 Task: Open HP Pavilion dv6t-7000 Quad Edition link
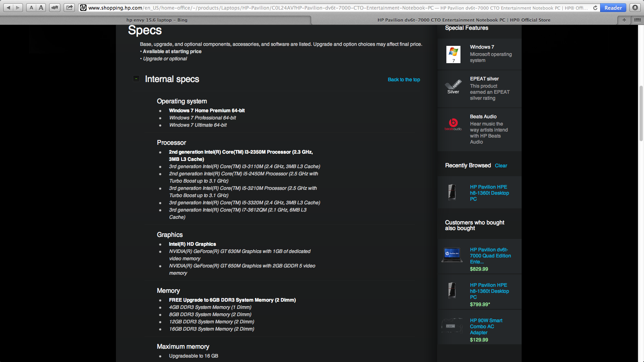click(x=490, y=256)
